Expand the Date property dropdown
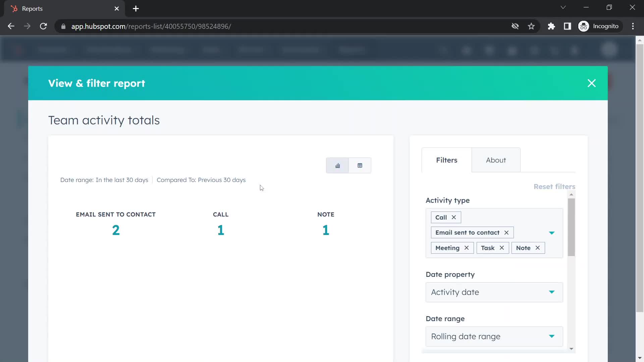 (x=494, y=292)
